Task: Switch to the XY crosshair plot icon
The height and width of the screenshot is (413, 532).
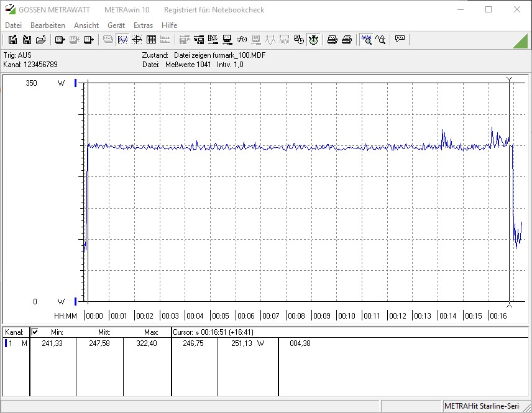Action: point(137,40)
